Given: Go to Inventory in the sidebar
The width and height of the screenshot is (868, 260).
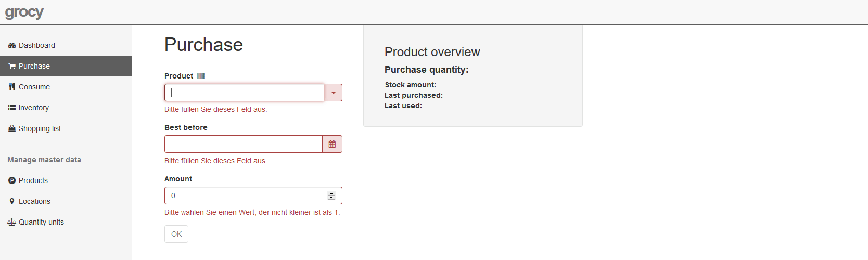Looking at the screenshot, I should [x=34, y=108].
